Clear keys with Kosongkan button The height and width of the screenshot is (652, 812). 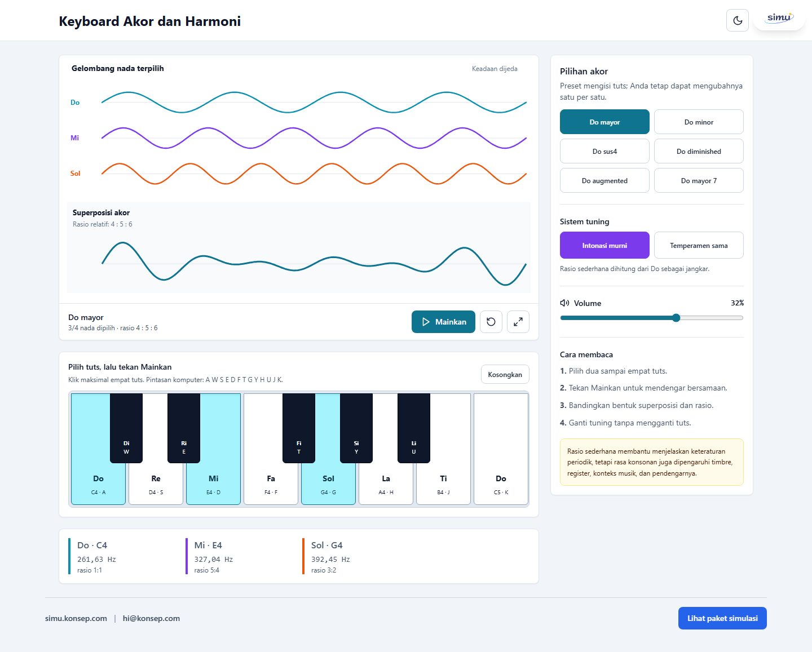pos(505,374)
